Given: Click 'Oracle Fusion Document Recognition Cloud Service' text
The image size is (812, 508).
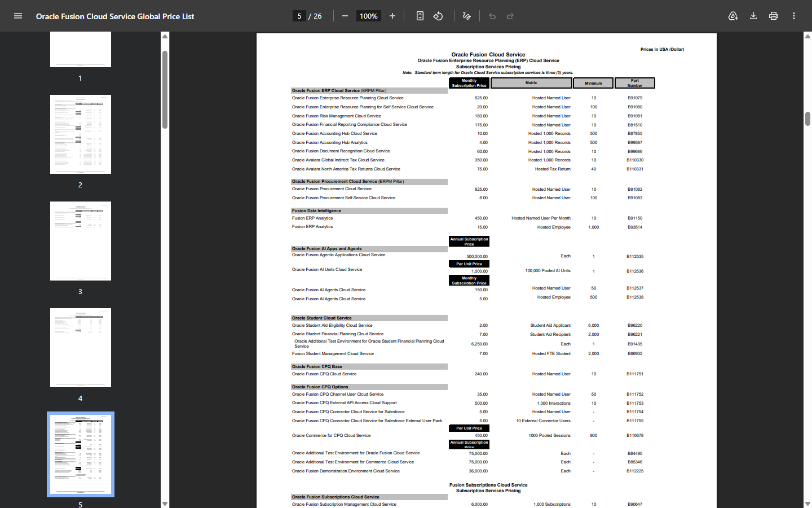Looking at the screenshot, I should 341,151.
